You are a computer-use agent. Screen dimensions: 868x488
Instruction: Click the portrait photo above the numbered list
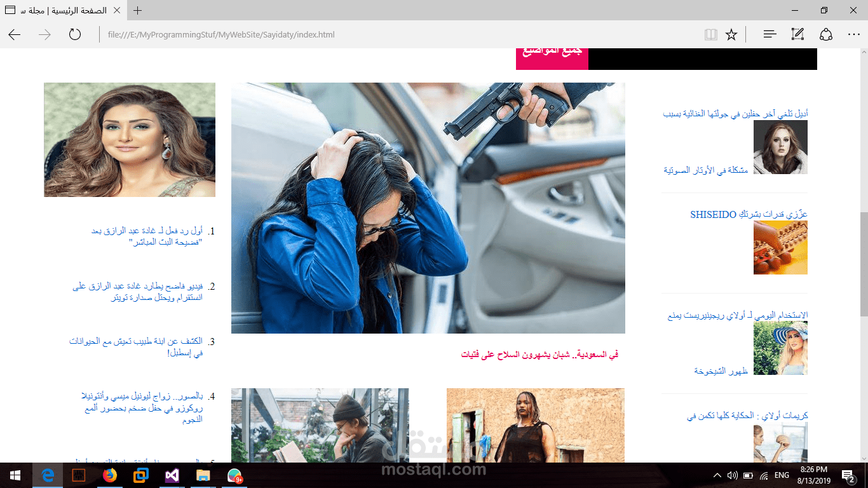coord(130,140)
